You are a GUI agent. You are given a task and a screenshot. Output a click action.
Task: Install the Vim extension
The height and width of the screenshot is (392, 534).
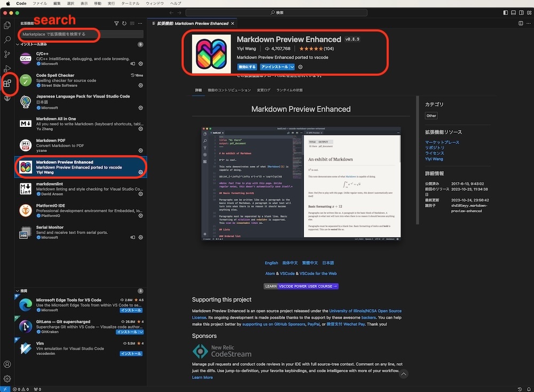pos(131,354)
